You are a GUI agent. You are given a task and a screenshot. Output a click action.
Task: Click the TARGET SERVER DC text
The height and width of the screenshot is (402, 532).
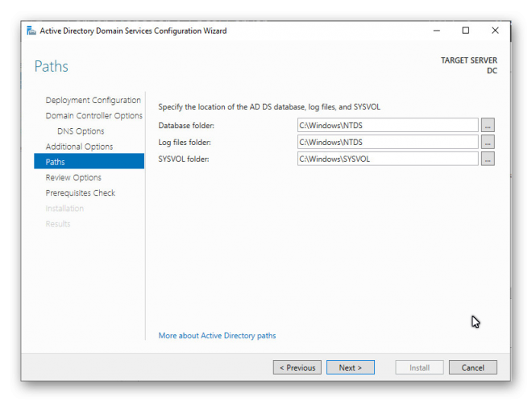click(x=469, y=65)
